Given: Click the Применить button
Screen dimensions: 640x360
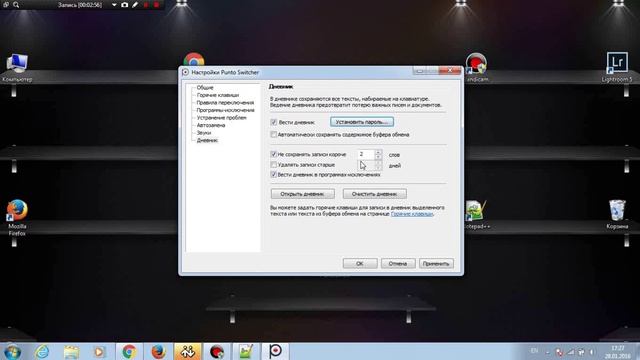Looking at the screenshot, I should click(436, 264).
